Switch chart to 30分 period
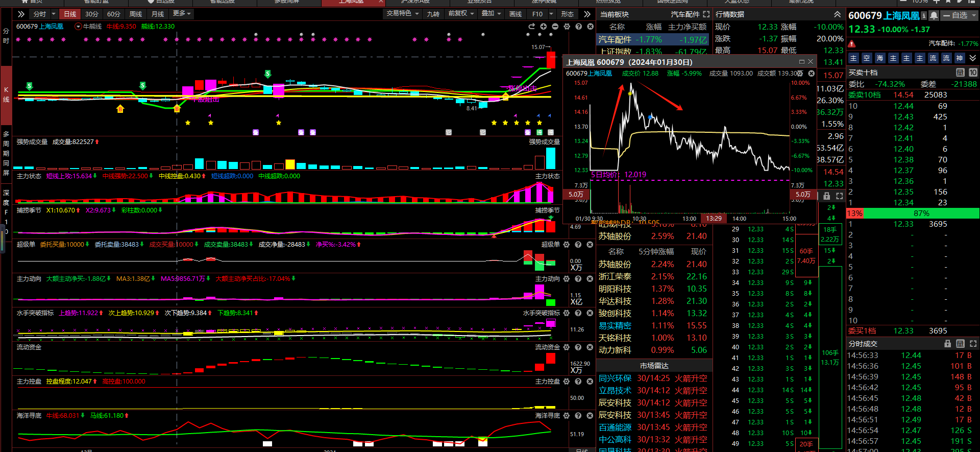 tap(92, 14)
